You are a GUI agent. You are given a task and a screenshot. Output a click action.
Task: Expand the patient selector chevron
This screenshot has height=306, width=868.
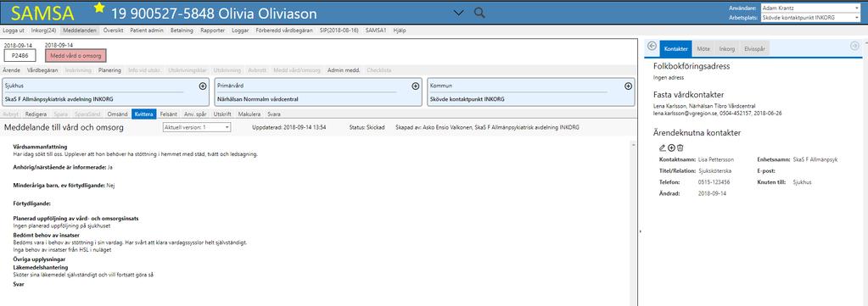[458, 13]
